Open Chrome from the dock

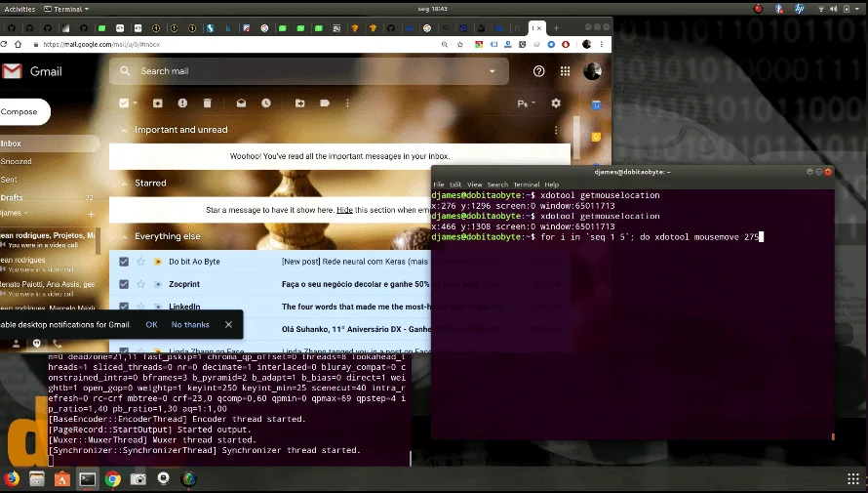pos(112,478)
